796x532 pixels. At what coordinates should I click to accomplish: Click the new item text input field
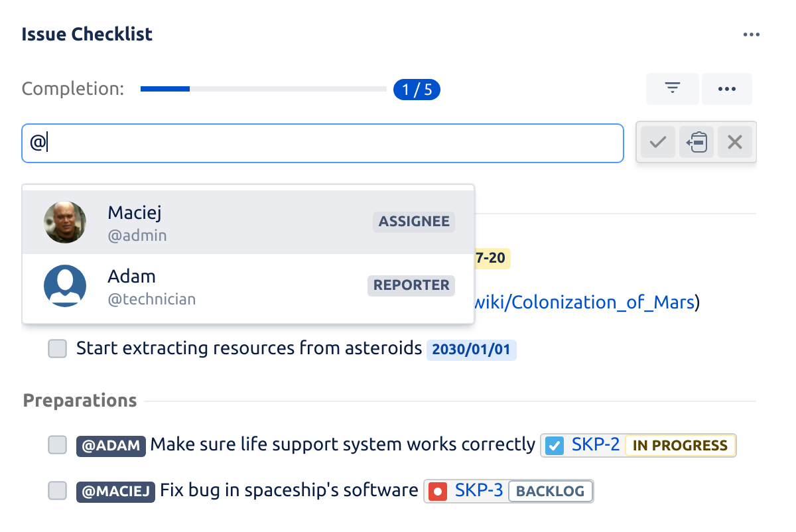click(323, 143)
